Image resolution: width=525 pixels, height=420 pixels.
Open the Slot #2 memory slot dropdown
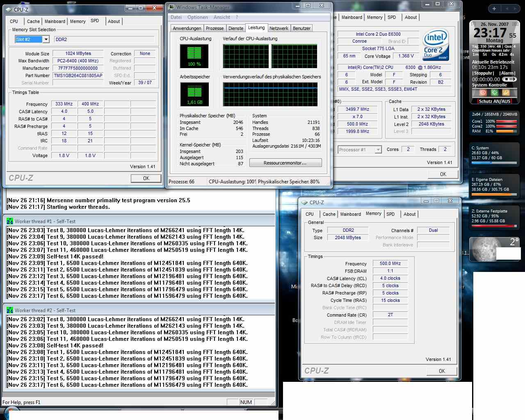pyautogui.click(x=46, y=39)
